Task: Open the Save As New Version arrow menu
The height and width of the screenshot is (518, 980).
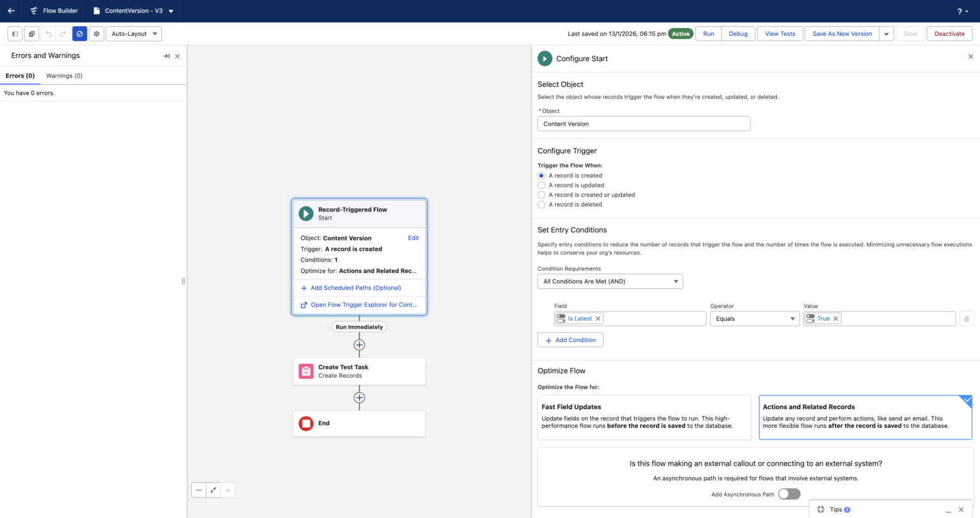Action: click(886, 34)
